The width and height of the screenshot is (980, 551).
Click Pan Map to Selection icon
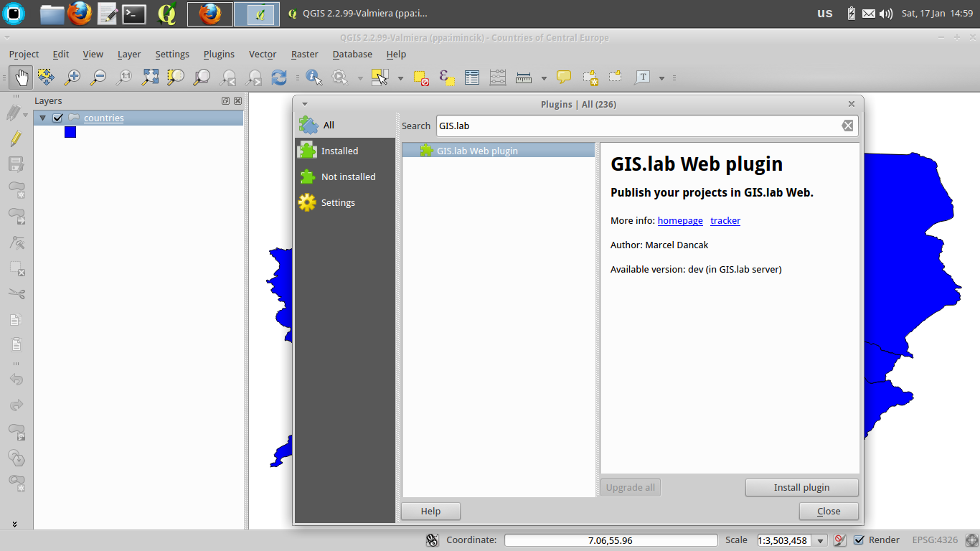[46, 77]
